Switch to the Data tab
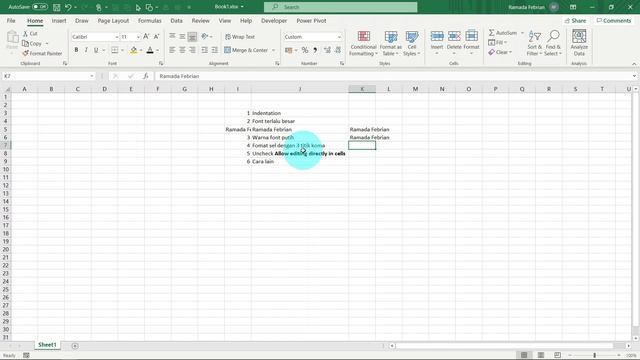 coord(176,20)
